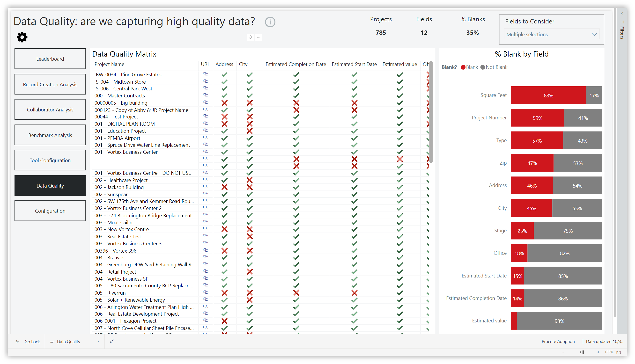
Task: Open URL link for 003 Moat Cailin
Action: click(x=206, y=222)
